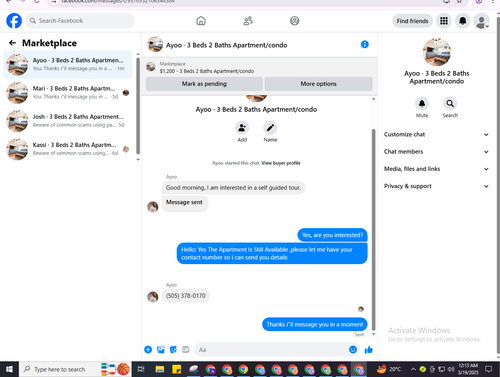Image resolution: width=500 pixels, height=377 pixels.
Task: Open the 20°C weather widget on the taskbar
Action: pos(389,369)
